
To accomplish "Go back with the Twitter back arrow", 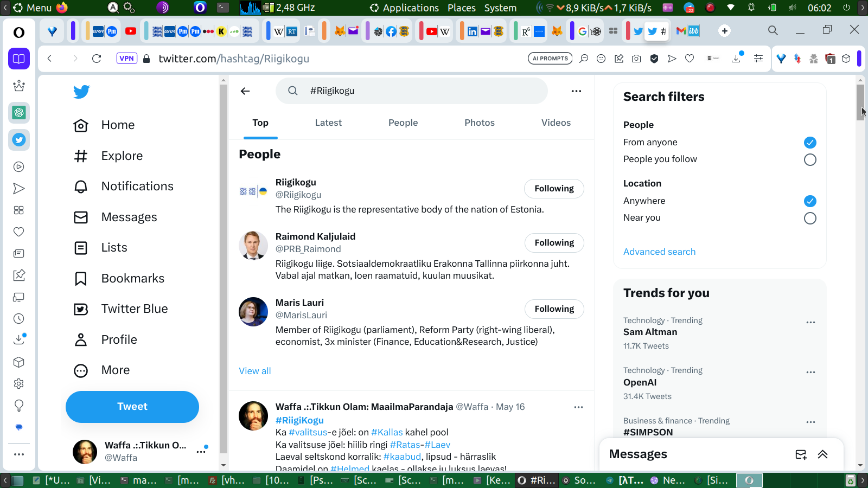I will [x=245, y=91].
